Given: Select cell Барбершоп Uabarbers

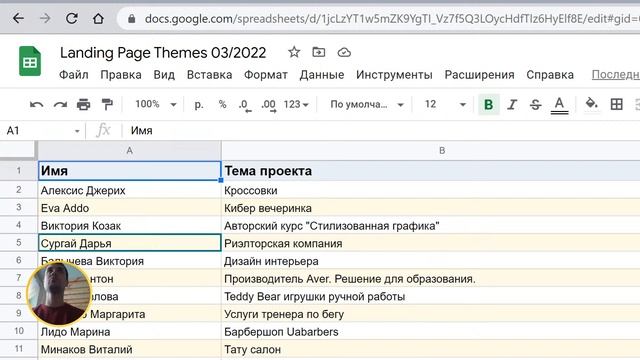Looking at the screenshot, I should click(431, 331).
